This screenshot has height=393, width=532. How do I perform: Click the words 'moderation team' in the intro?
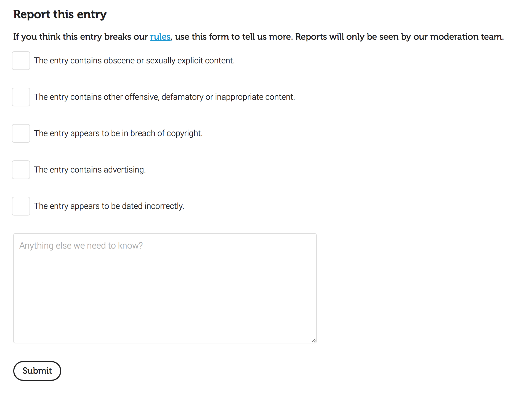point(466,37)
